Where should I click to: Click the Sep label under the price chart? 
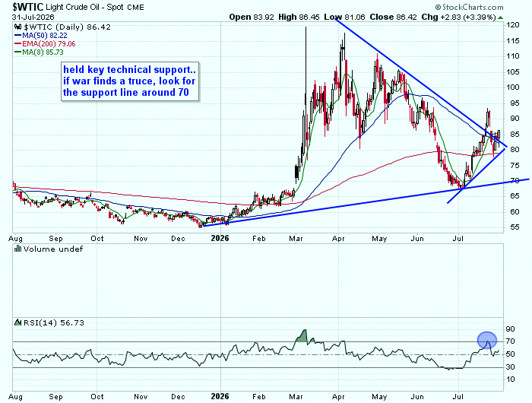(x=55, y=239)
